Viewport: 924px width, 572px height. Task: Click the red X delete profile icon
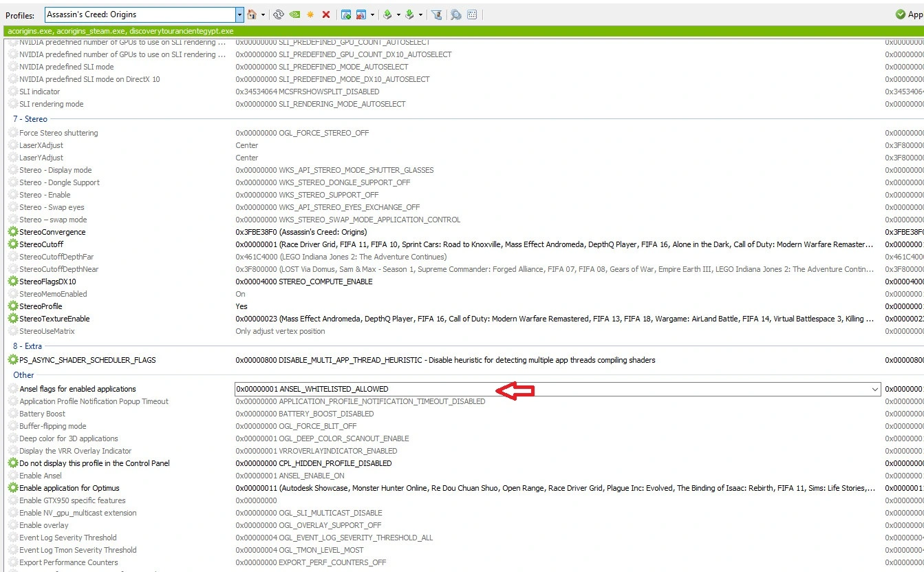[x=326, y=14]
